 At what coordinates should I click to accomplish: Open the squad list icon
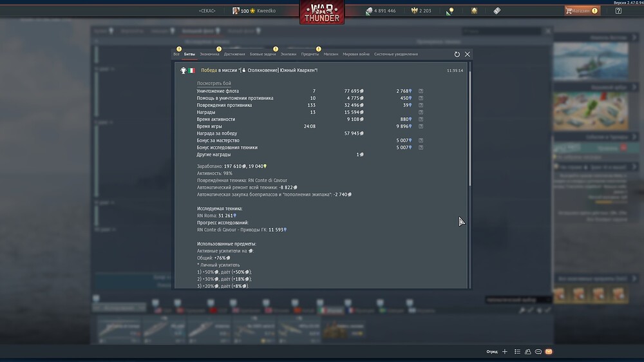click(517, 352)
